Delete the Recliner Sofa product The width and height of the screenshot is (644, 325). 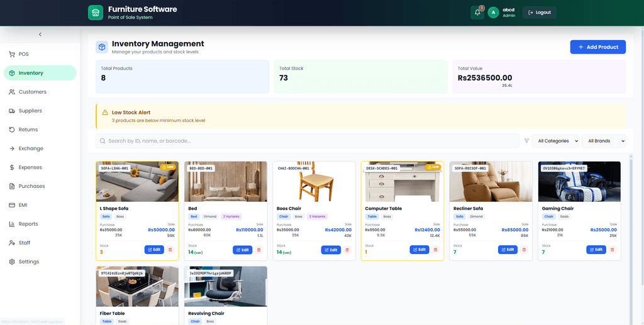[x=524, y=250]
